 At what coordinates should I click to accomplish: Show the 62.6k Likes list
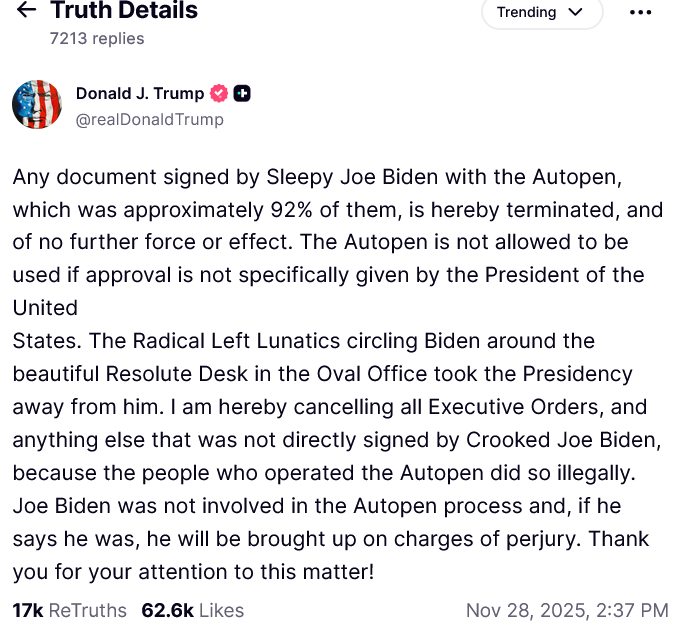193,610
